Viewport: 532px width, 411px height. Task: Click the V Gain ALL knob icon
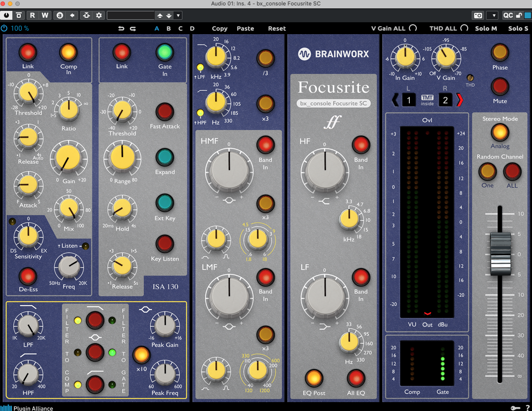pyautogui.click(x=412, y=28)
